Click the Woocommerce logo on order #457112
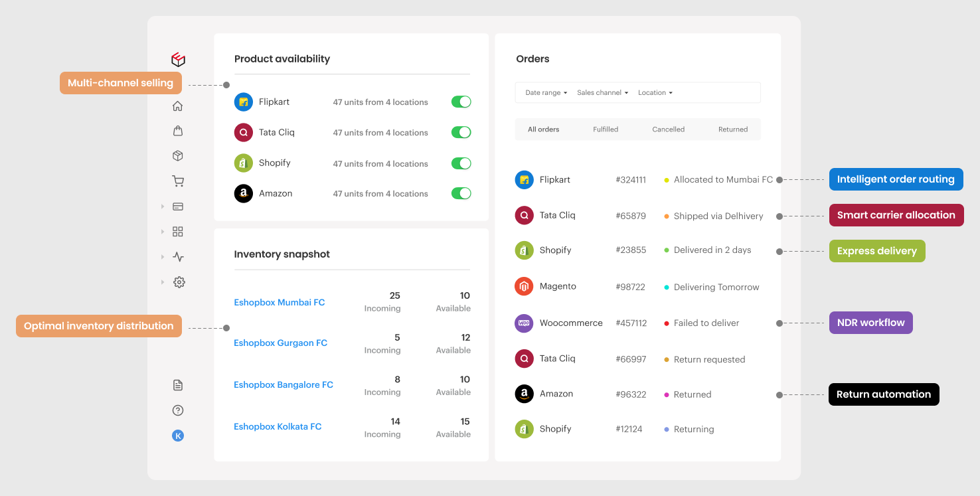Image resolution: width=980 pixels, height=496 pixels. pos(525,323)
